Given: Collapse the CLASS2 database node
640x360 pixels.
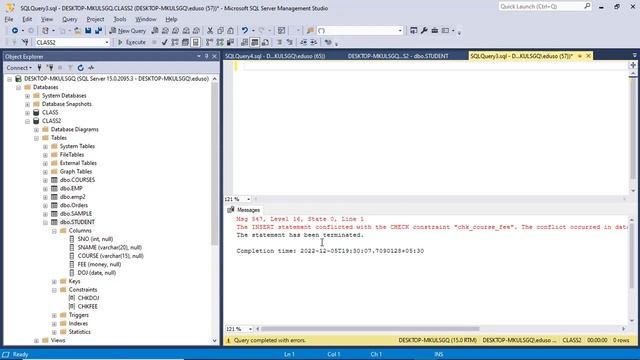Looking at the screenshot, I should tap(27, 121).
